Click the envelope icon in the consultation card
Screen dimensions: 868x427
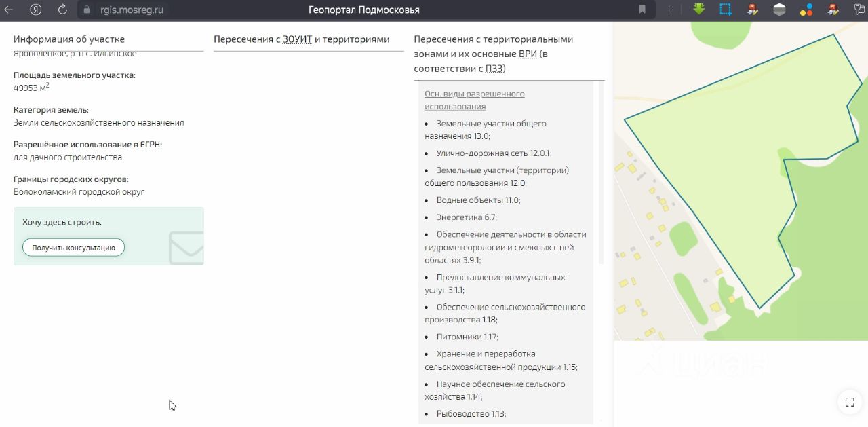click(x=186, y=248)
